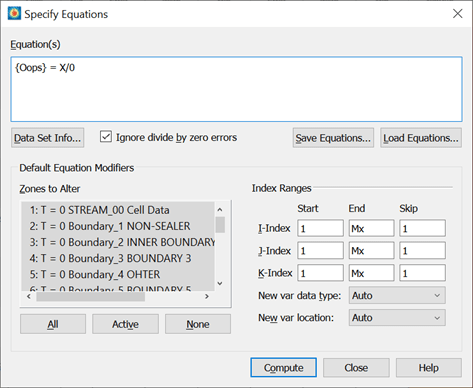473x388 pixels.
Task: Click Compute button
Action: pyautogui.click(x=284, y=368)
